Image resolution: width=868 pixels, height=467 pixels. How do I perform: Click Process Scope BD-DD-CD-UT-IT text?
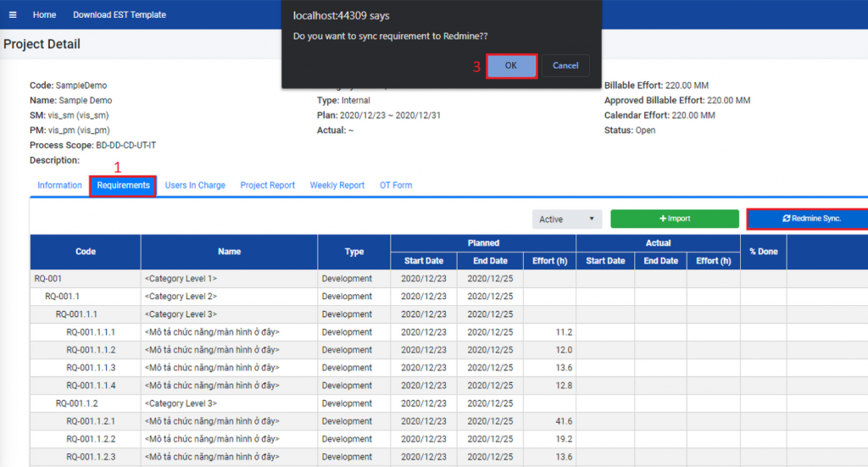[x=93, y=146]
